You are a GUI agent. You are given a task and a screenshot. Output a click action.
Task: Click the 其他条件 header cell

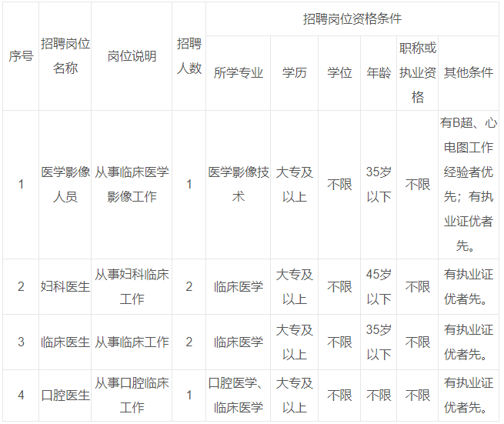[x=469, y=73]
